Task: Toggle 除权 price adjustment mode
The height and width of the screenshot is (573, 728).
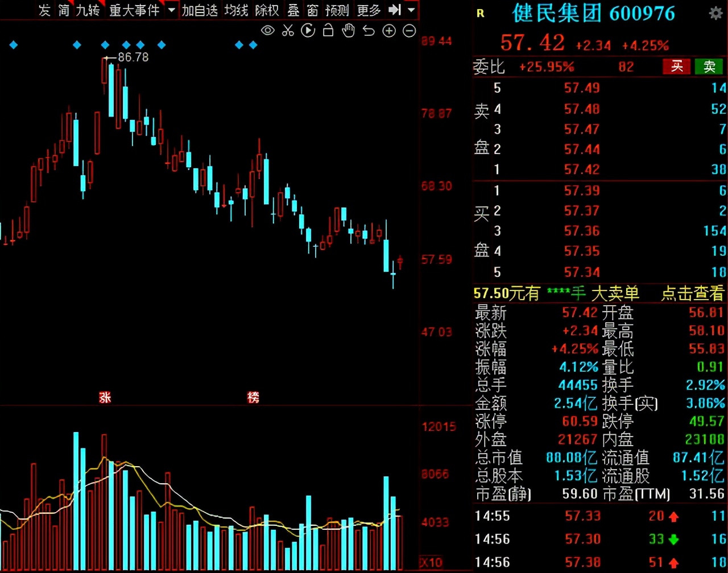Action: (x=266, y=10)
